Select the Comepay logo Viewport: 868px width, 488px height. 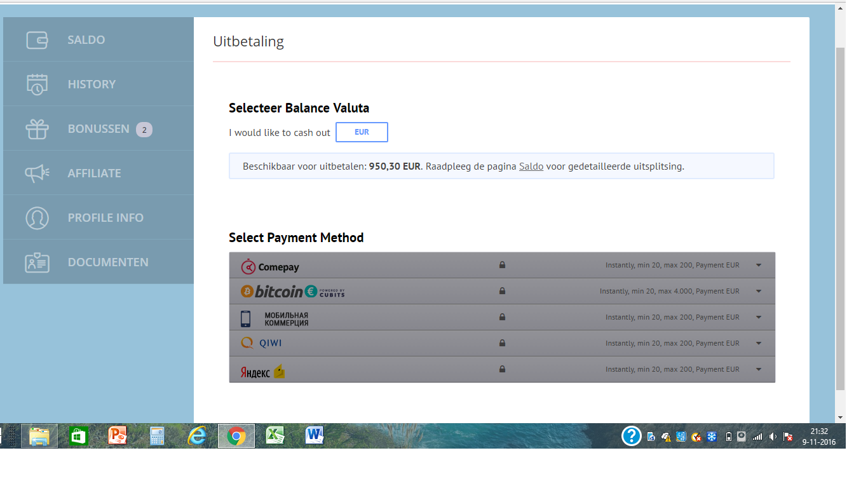point(270,267)
